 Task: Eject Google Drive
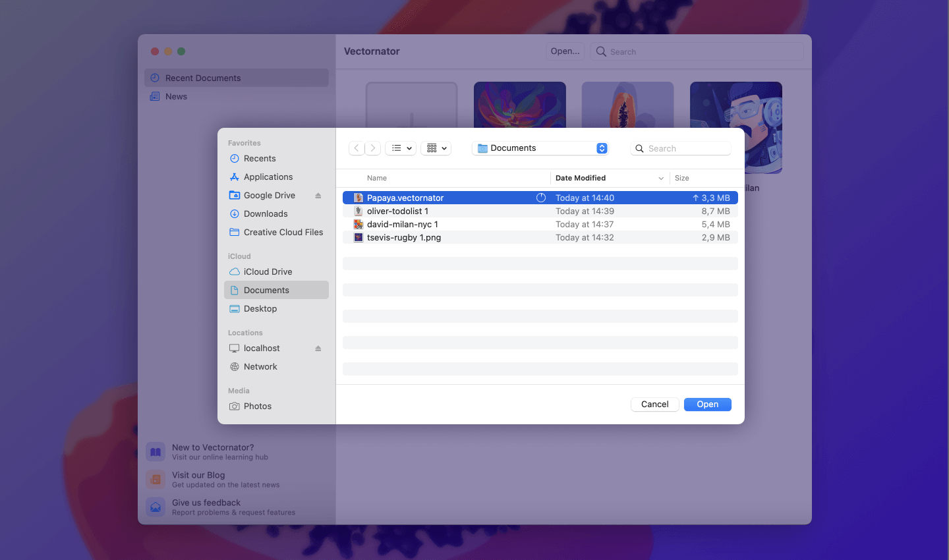click(318, 196)
